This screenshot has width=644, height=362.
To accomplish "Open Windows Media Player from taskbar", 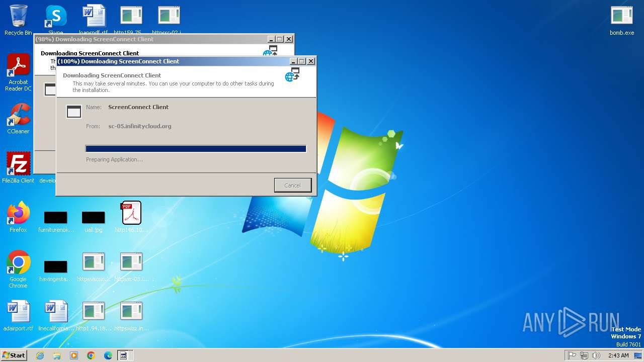I will (74, 355).
